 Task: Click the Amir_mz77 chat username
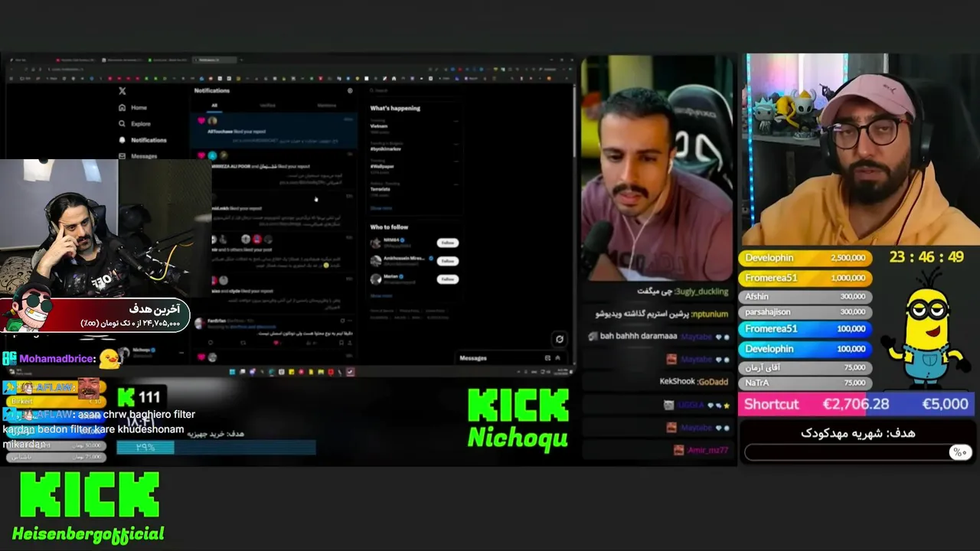[707, 451]
